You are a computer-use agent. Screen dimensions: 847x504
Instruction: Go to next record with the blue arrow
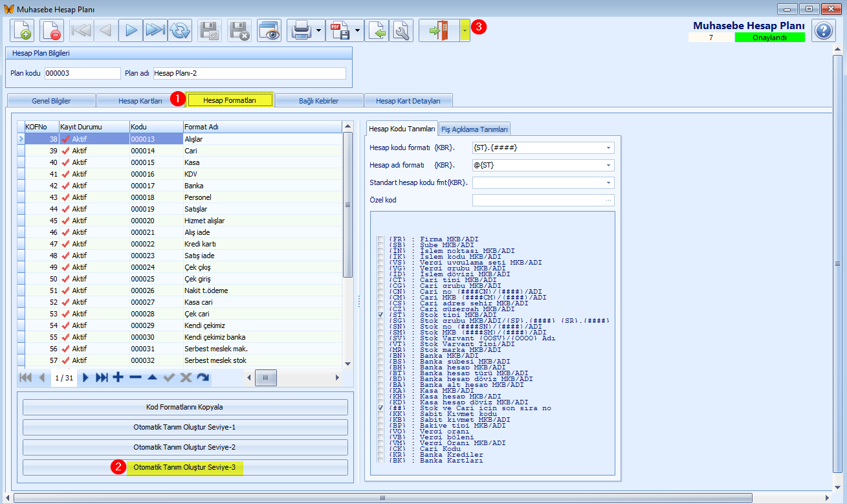coord(131,30)
